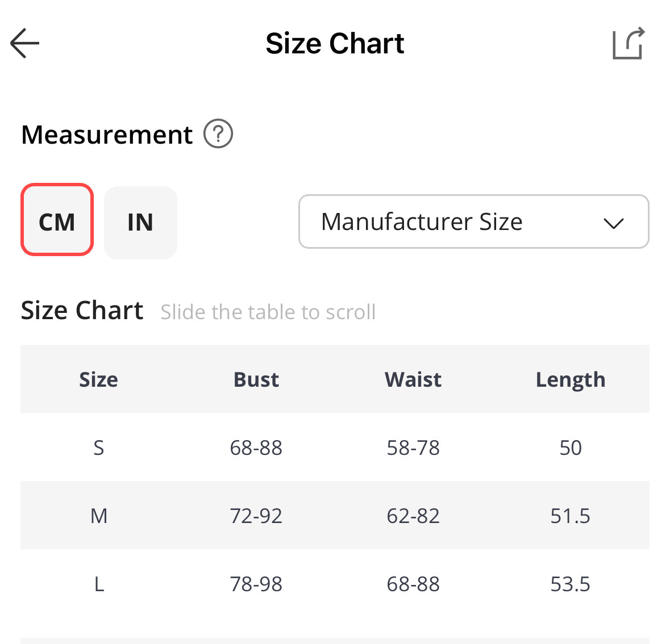This screenshot has height=644, width=670.
Task: Open the Measurement help question mark
Action: coord(218,135)
